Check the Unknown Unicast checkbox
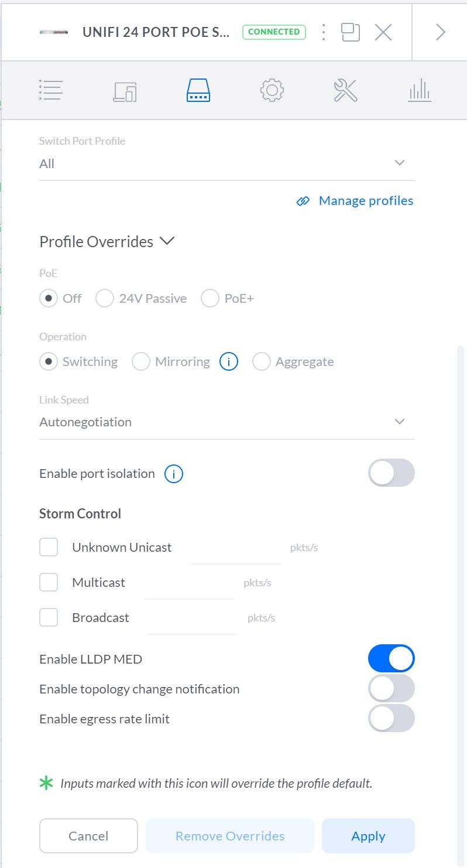Viewport: 467px width, 868px height. tap(49, 548)
